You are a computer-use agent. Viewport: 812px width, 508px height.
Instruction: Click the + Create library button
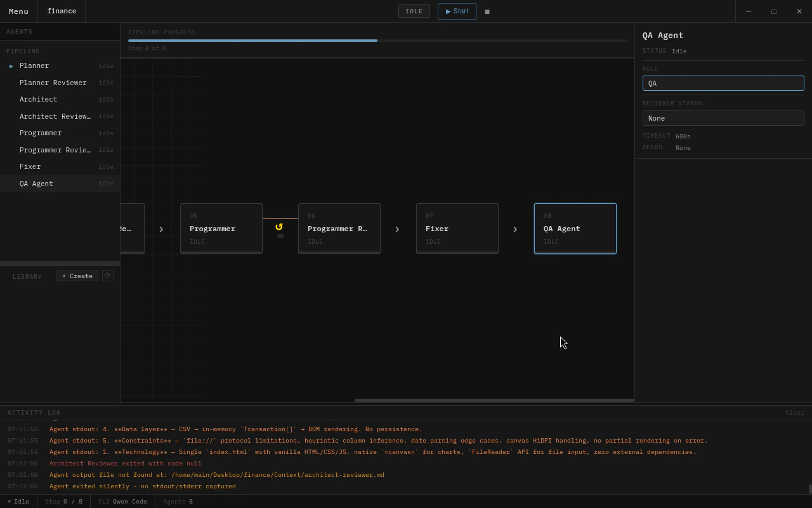[x=77, y=276]
